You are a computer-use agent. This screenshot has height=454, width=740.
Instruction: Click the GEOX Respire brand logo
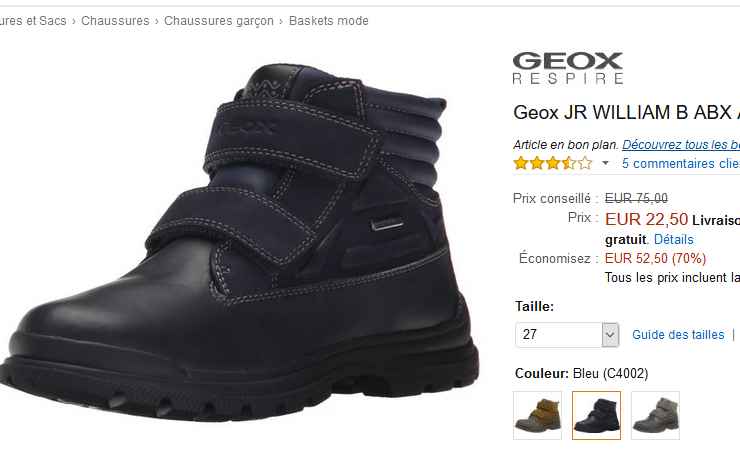[568, 68]
